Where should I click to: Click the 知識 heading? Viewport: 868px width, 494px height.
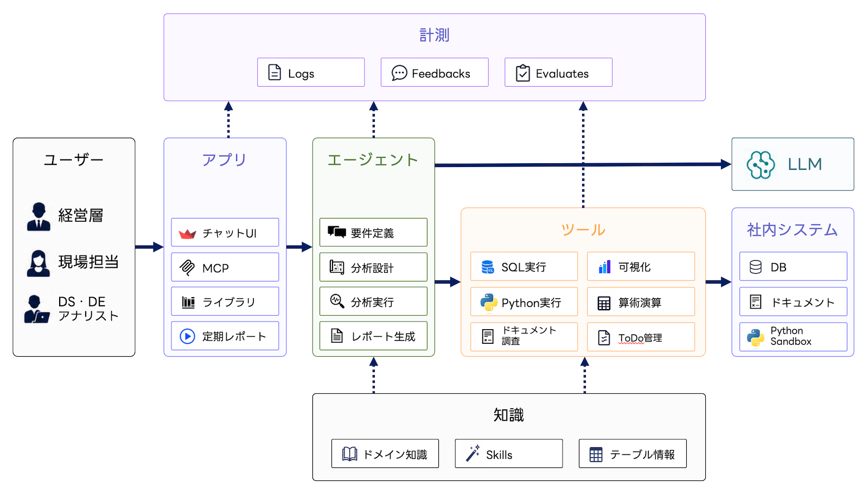pos(509,415)
